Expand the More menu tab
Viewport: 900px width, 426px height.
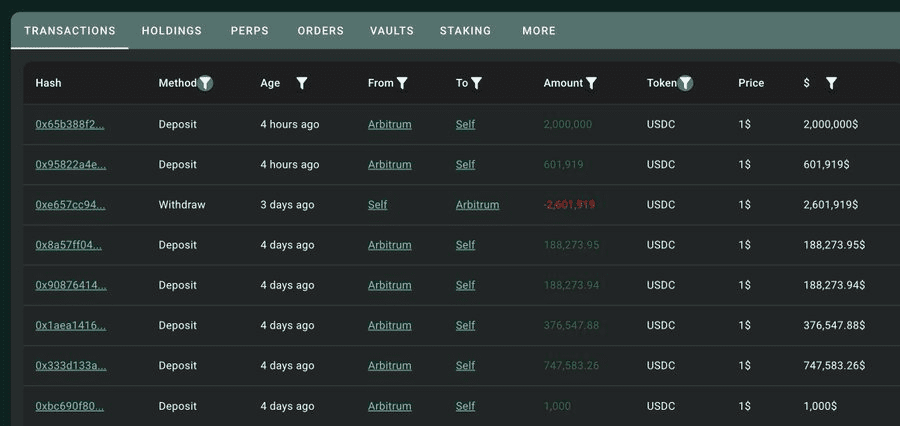click(539, 31)
